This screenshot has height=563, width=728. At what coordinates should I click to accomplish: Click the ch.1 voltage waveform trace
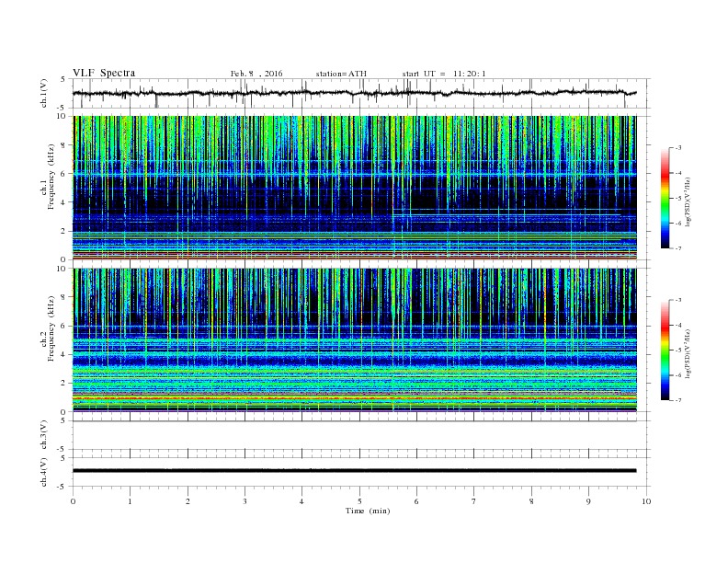[354, 93]
